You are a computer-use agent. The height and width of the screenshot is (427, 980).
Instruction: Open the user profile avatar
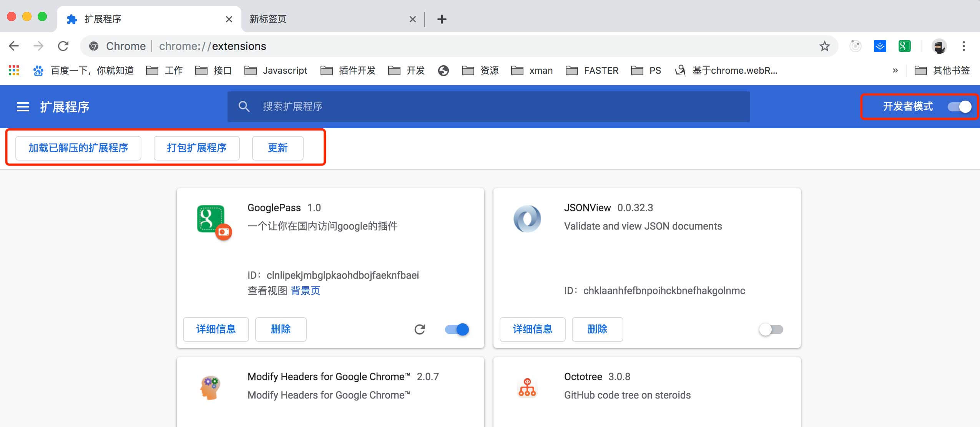pos(939,46)
